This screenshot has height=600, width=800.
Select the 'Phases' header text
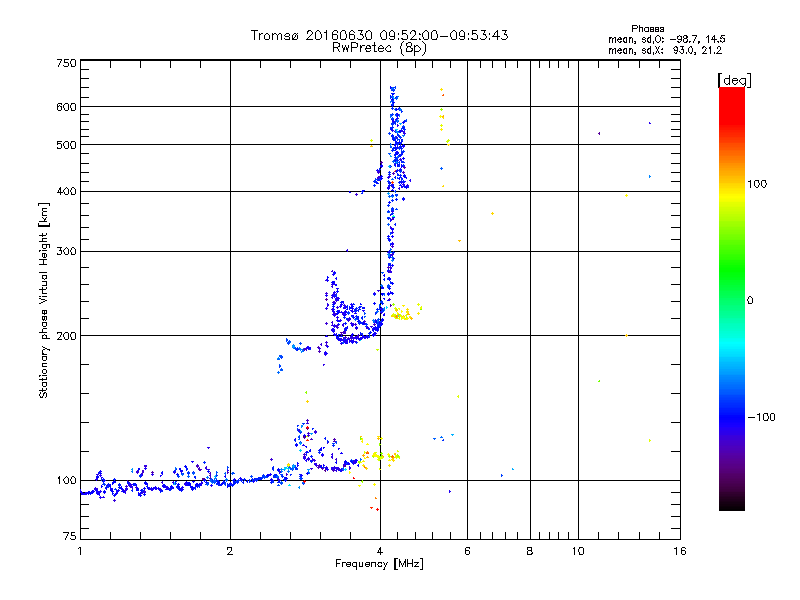click(x=647, y=29)
